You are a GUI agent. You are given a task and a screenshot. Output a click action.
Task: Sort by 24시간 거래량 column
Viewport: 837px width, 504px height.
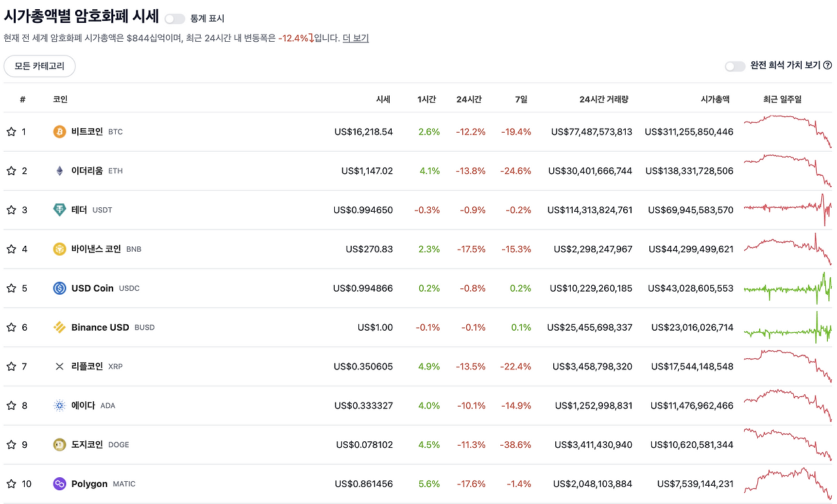coord(604,99)
